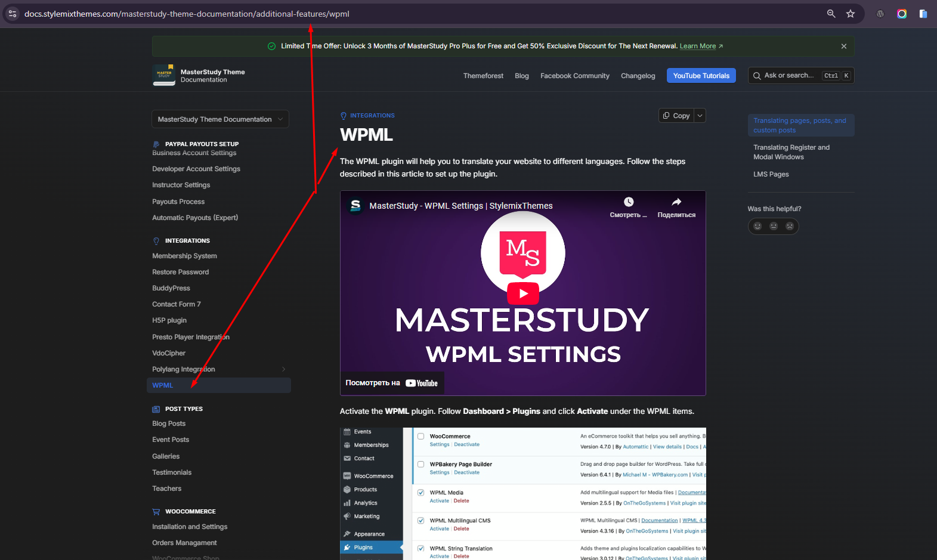Rate page with the sad face icon
The width and height of the screenshot is (937, 560).
pyautogui.click(x=790, y=226)
